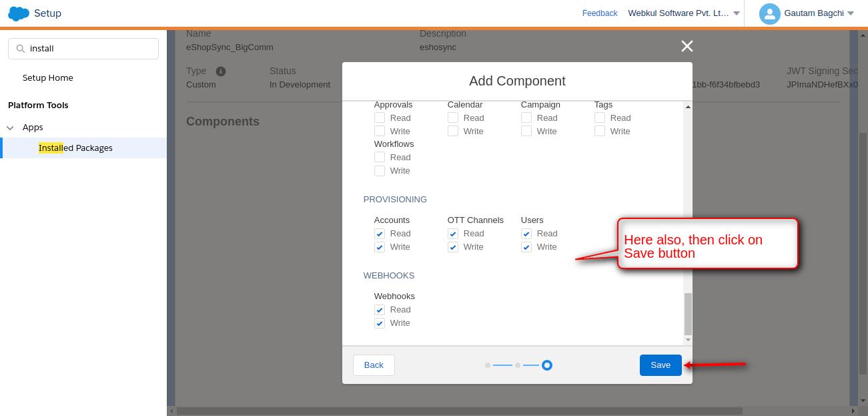Click the WEBHOOKS section heading
The height and width of the screenshot is (416, 868).
[389, 276]
